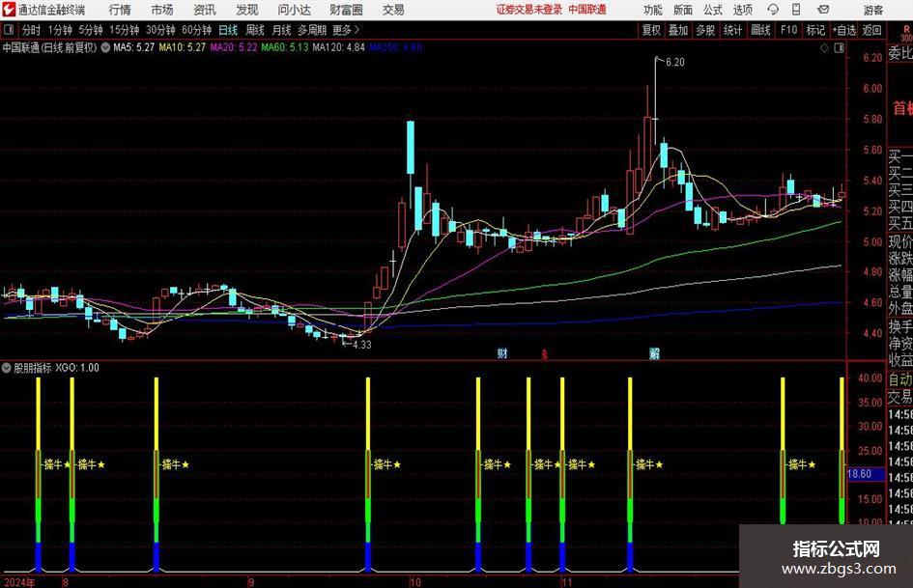Viewport: 913px width, 588px height.
Task: Toggle the side panel icon at chart top-right
Action: click(x=839, y=48)
